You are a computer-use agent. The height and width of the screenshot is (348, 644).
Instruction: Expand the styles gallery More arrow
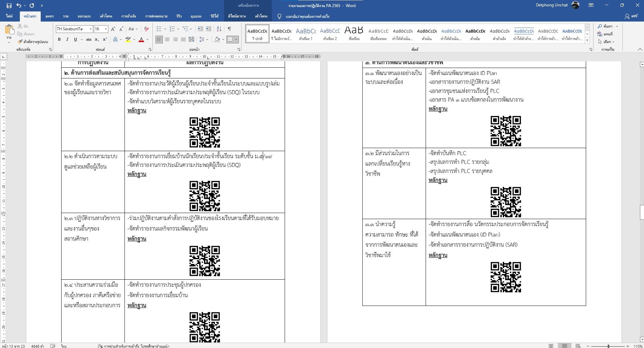(587, 40)
